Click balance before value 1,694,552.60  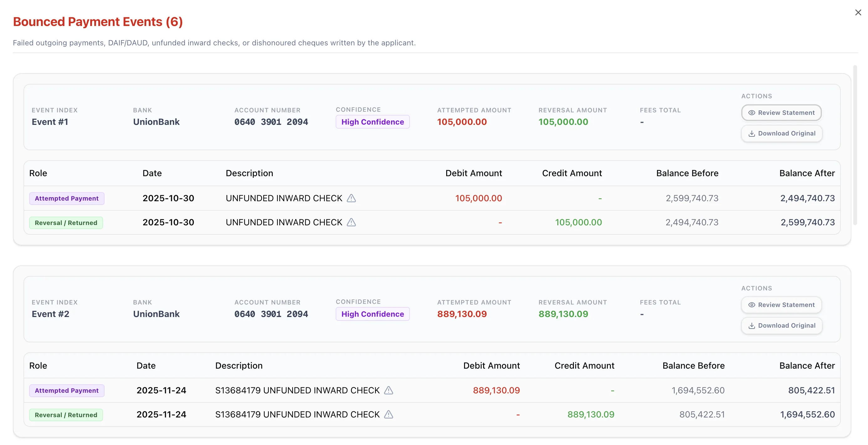(698, 390)
